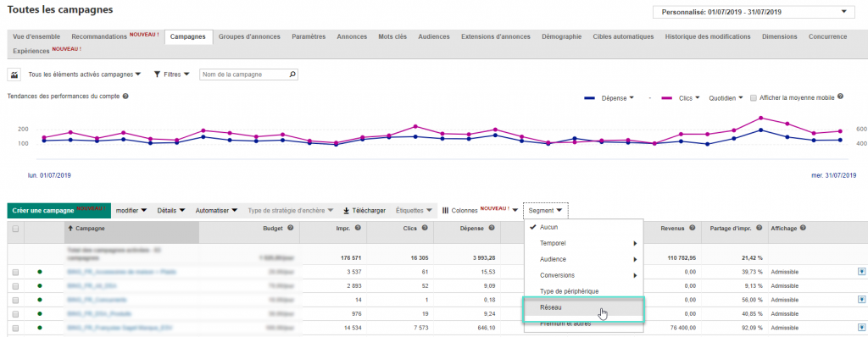Image resolution: width=868 pixels, height=337 pixels.
Task: Click help icon beside Afficher la moyenne mobile
Action: [x=840, y=97]
